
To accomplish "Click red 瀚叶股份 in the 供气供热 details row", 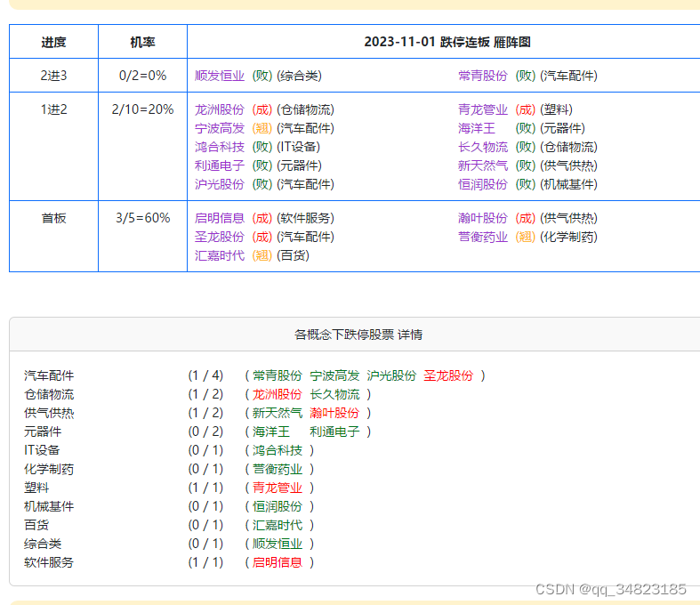I will (x=334, y=413).
